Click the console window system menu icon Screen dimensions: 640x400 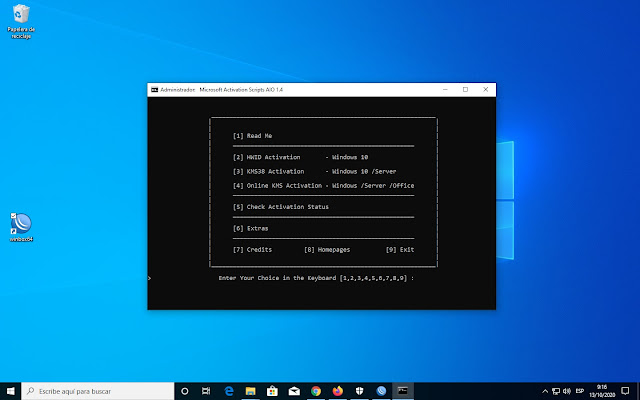tap(154, 90)
